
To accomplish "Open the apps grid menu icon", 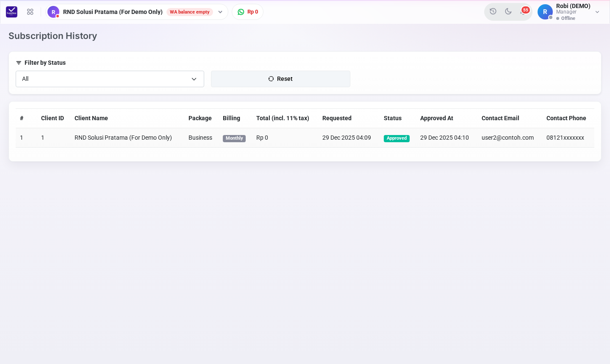I will point(30,12).
